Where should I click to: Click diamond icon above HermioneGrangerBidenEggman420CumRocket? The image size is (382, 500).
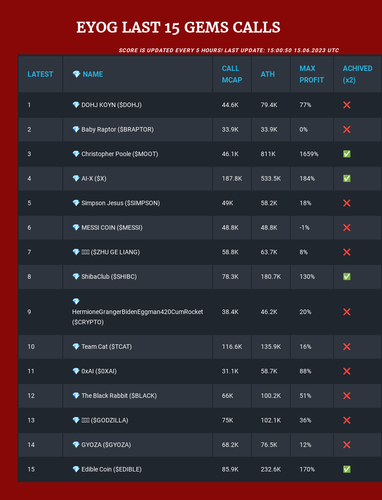coord(76,301)
